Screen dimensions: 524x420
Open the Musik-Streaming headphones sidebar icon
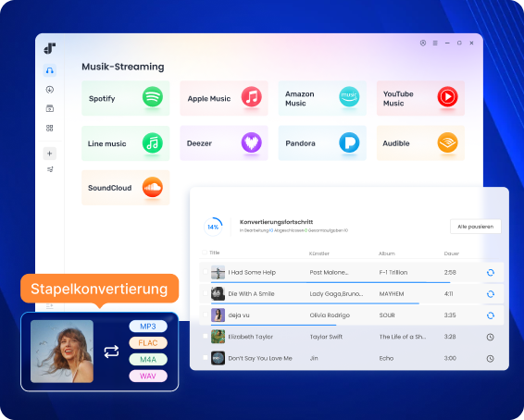(x=50, y=70)
